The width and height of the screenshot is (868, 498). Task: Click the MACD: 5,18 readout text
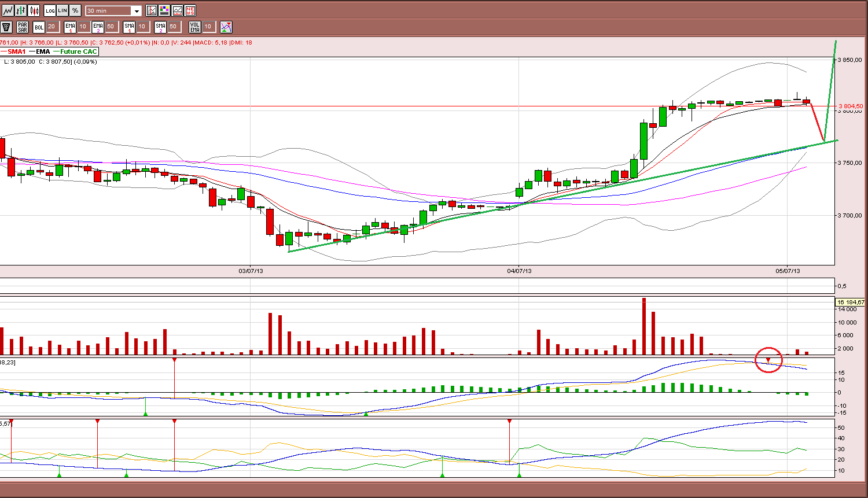pyautogui.click(x=210, y=42)
